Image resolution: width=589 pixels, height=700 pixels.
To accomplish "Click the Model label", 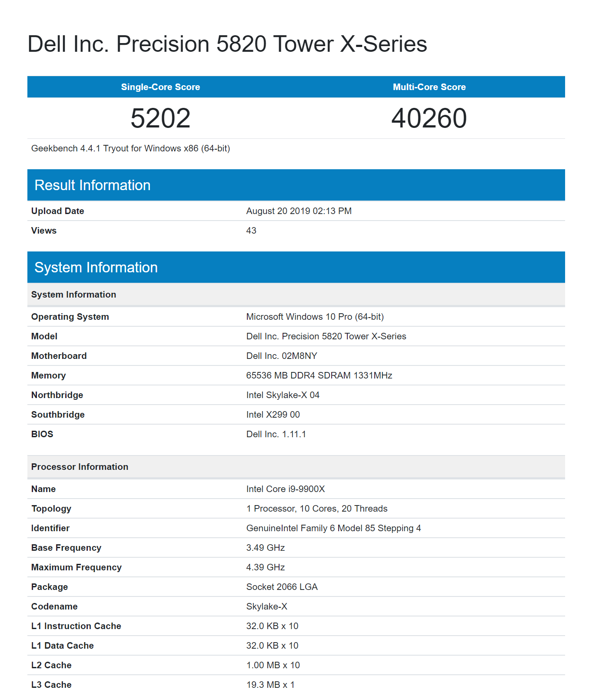I will coord(44,336).
